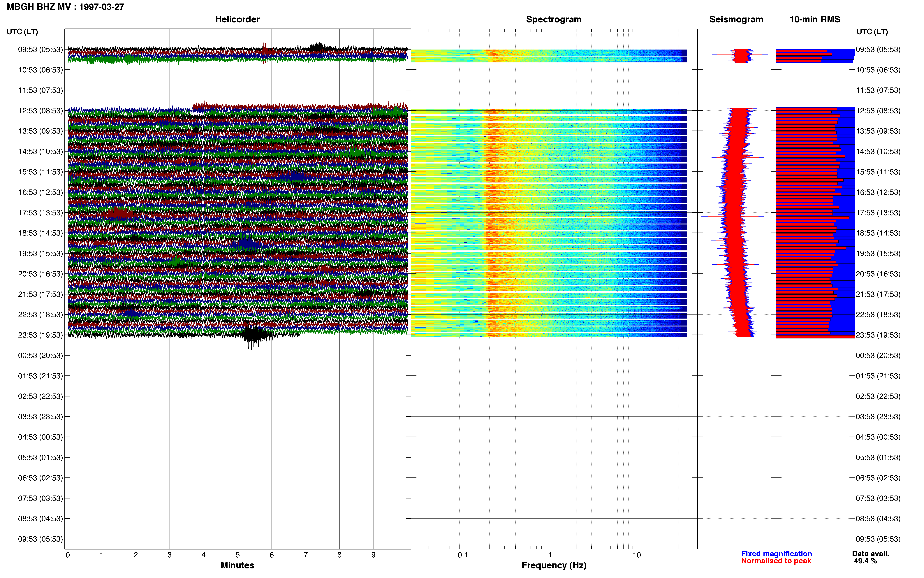This screenshot has width=924, height=578.
Task: Click the 'Minutes' x-axis label
Action: point(237,565)
